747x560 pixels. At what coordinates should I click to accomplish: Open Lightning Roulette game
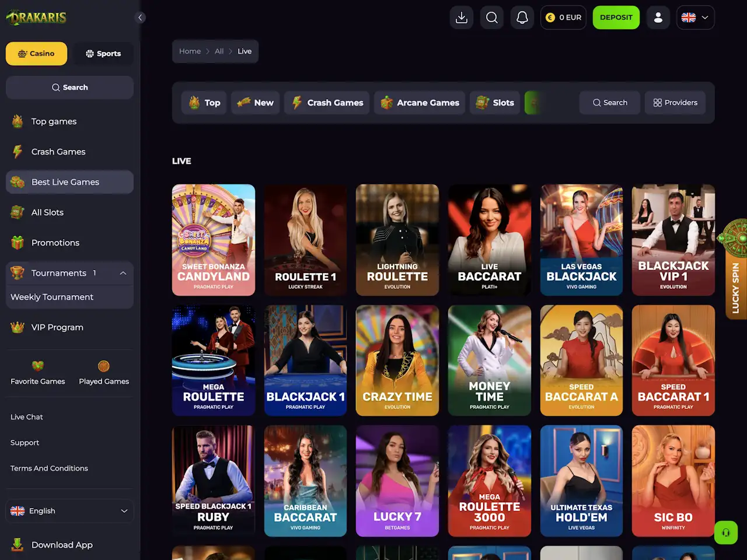pos(397,240)
